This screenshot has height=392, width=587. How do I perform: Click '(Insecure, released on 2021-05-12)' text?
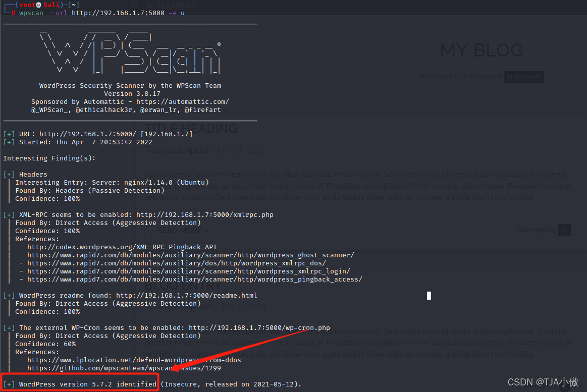pyautogui.click(x=231, y=384)
